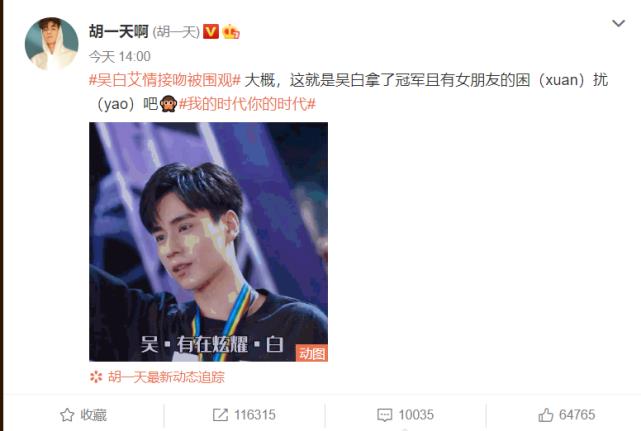Click the repost count 116315
The image size is (641, 431).
(x=255, y=415)
